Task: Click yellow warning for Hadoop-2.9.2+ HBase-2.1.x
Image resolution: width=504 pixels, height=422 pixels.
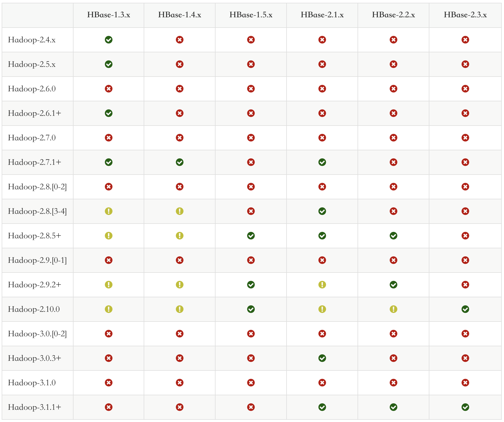Action: [322, 285]
